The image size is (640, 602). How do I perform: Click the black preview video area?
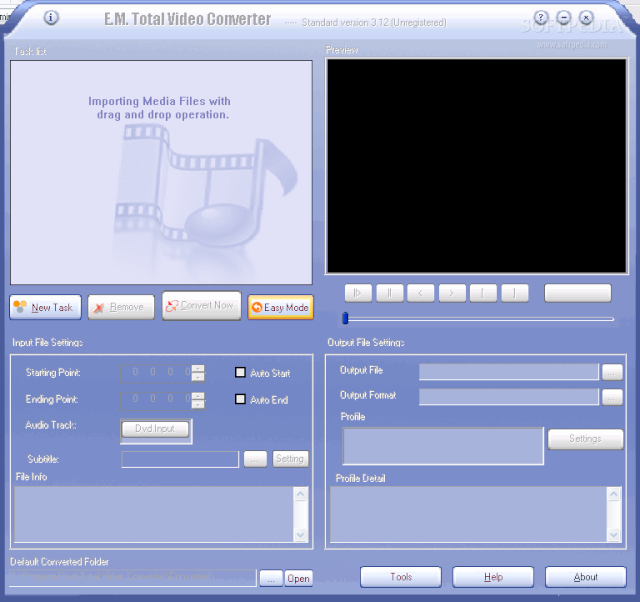476,166
